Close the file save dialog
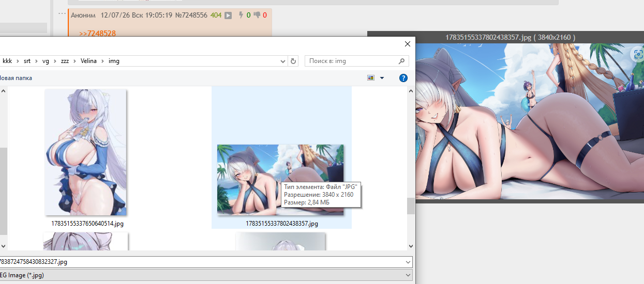Viewport: 644px width, 284px height. point(408,44)
